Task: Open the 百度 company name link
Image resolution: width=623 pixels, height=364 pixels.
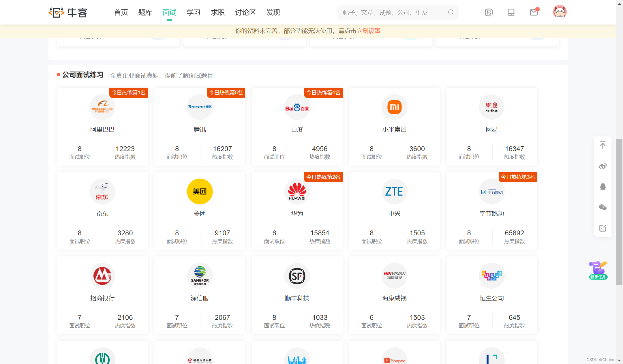Action: click(x=297, y=130)
